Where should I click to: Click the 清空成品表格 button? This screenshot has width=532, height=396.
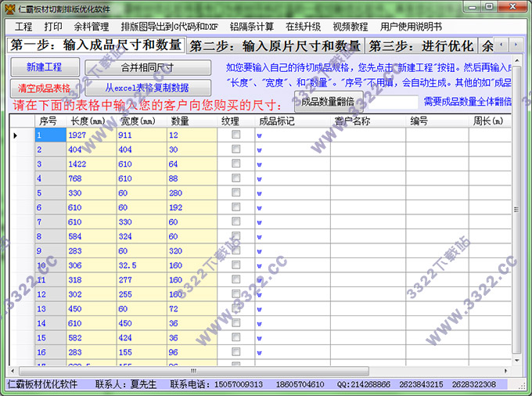45,88
